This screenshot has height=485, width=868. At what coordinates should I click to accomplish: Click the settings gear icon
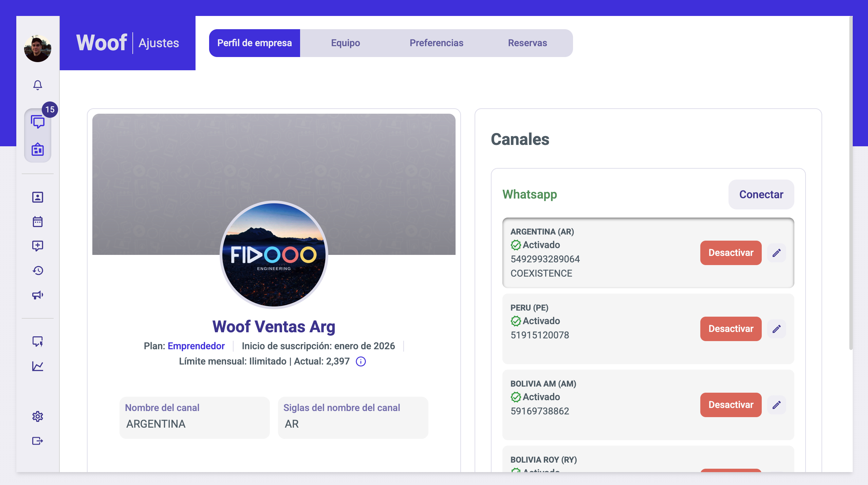(38, 416)
